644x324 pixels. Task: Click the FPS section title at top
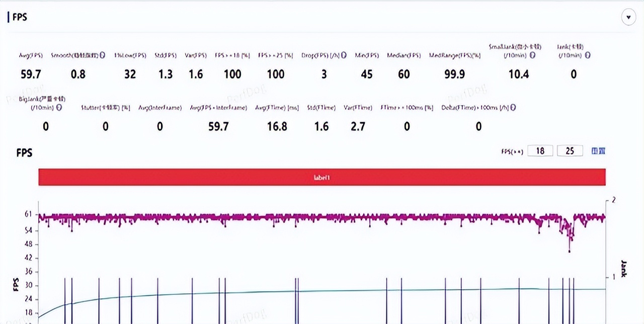pyautogui.click(x=20, y=17)
